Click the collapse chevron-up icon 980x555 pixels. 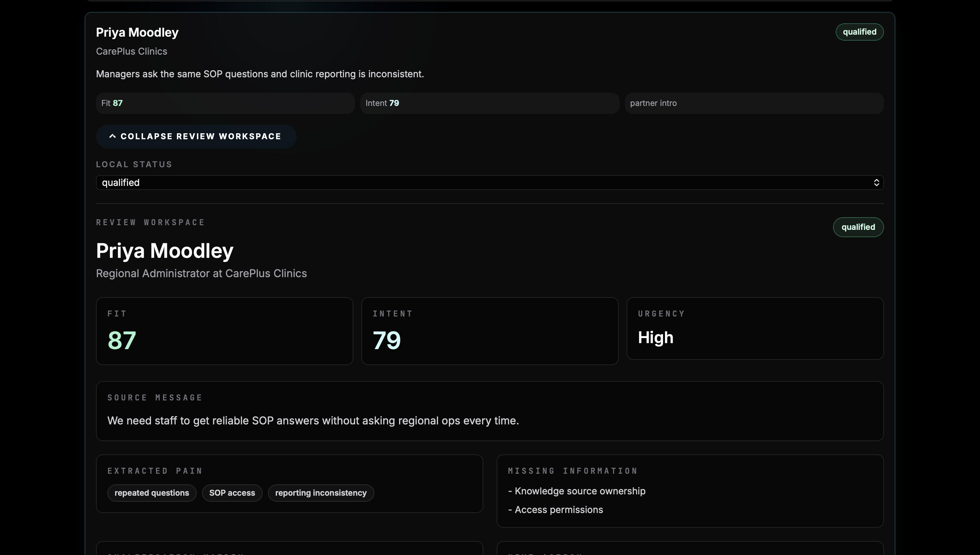click(x=112, y=136)
